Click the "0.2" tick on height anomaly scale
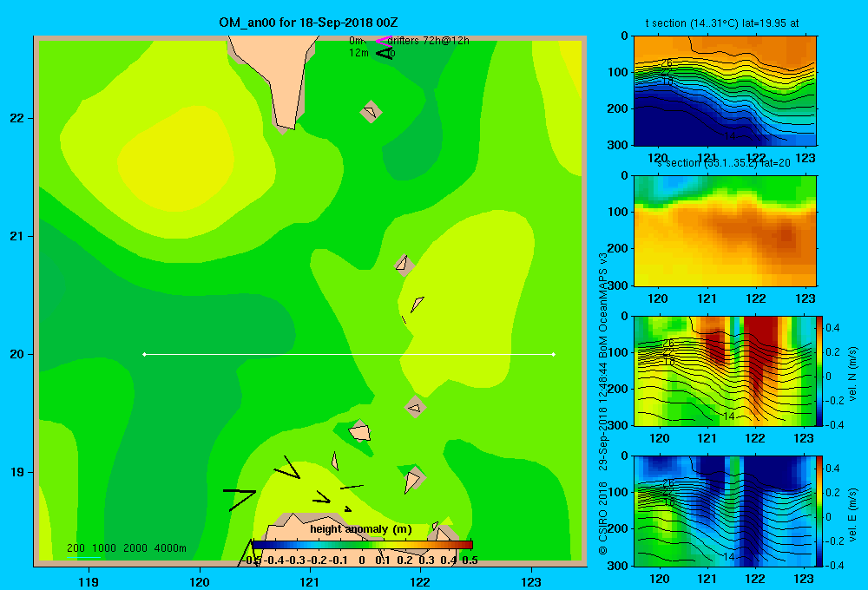Image resolution: width=868 pixels, height=590 pixels. (x=404, y=560)
